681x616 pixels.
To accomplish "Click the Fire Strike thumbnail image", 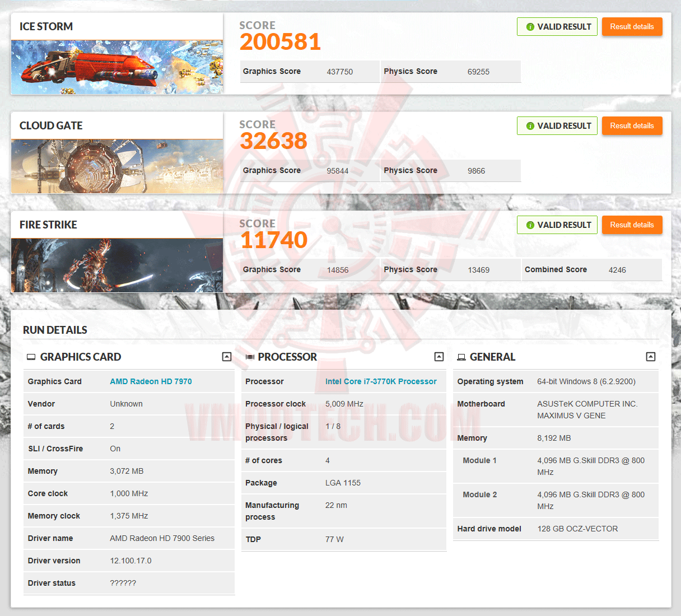I will 117,265.
